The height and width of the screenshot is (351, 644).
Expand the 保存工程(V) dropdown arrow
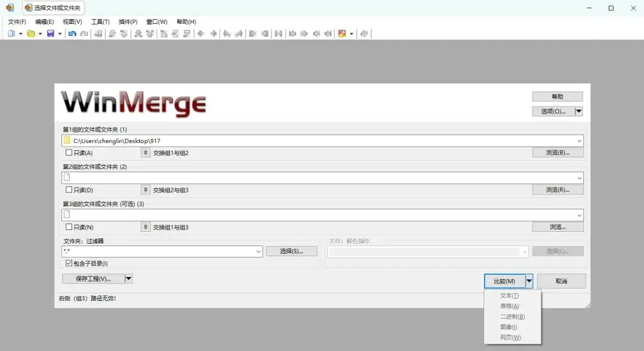[128, 278]
